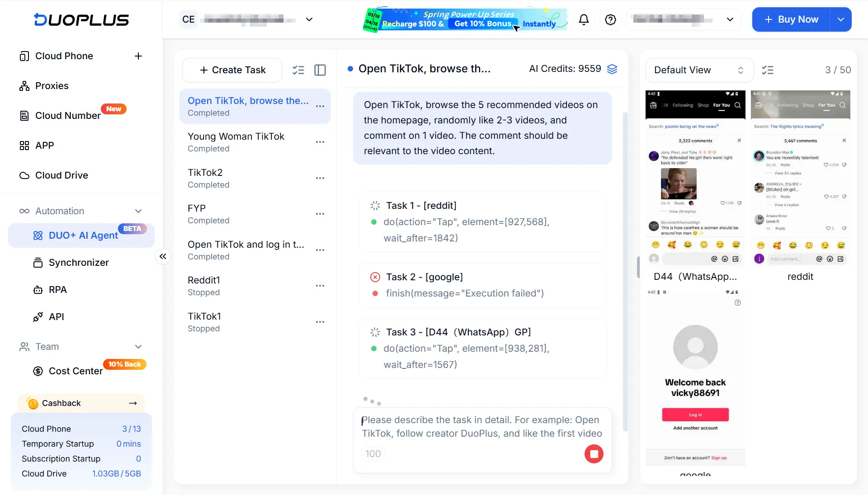The height and width of the screenshot is (495, 868).
Task: Open options for selected Open TikTok browse task
Action: click(x=320, y=106)
